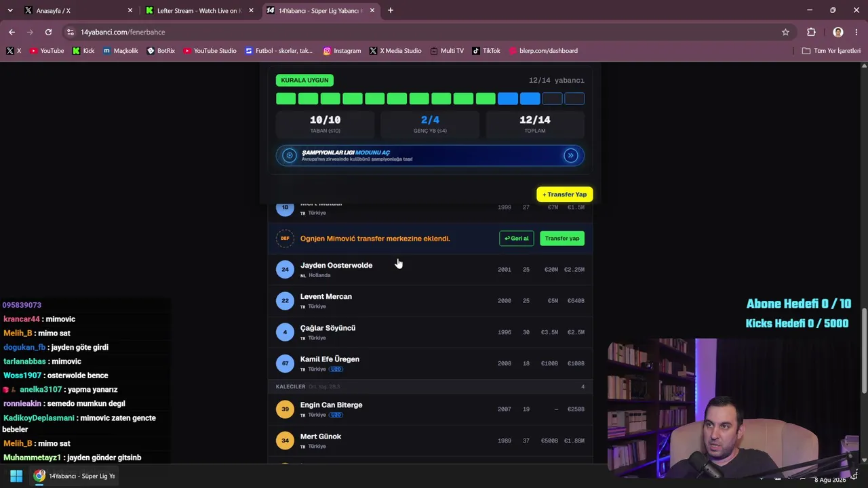Click green Transfer yap beside Mimović notice
868x488 pixels.
[x=562, y=239]
